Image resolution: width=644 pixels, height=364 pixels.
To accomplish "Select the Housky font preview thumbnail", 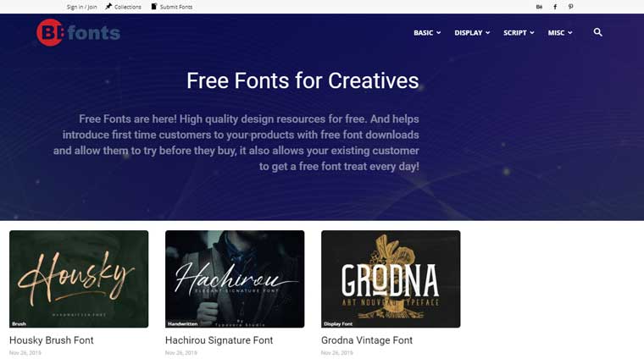I will (79, 279).
